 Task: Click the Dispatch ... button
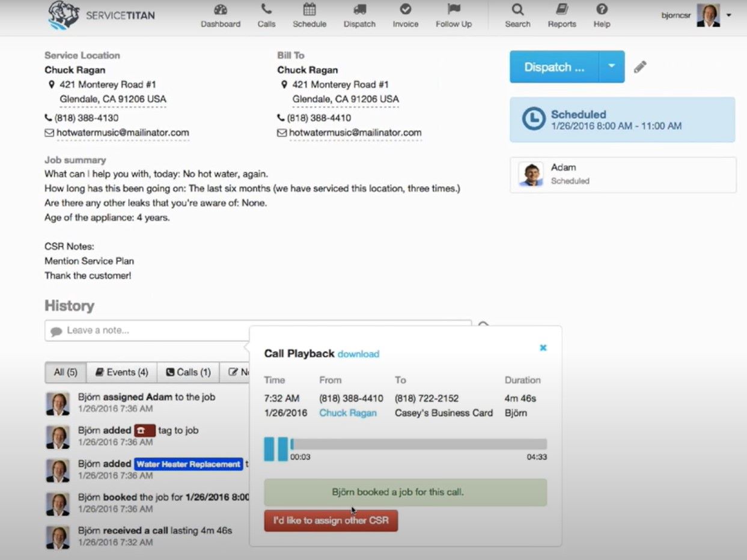(x=554, y=67)
